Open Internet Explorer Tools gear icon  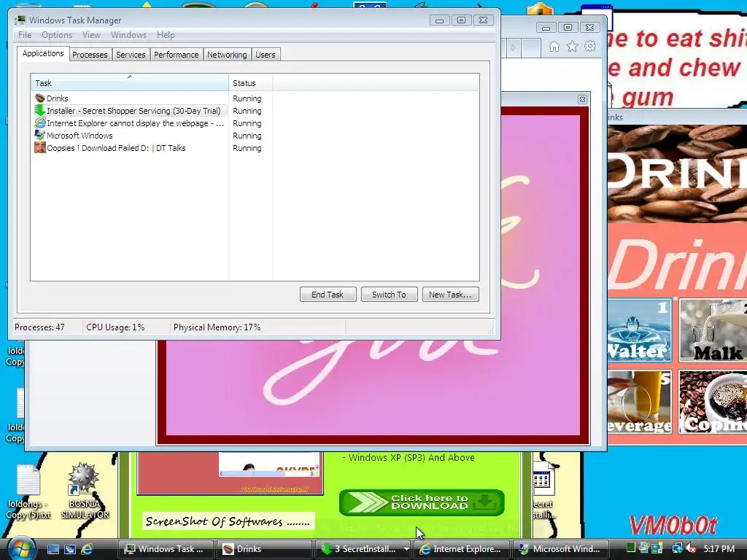click(590, 46)
